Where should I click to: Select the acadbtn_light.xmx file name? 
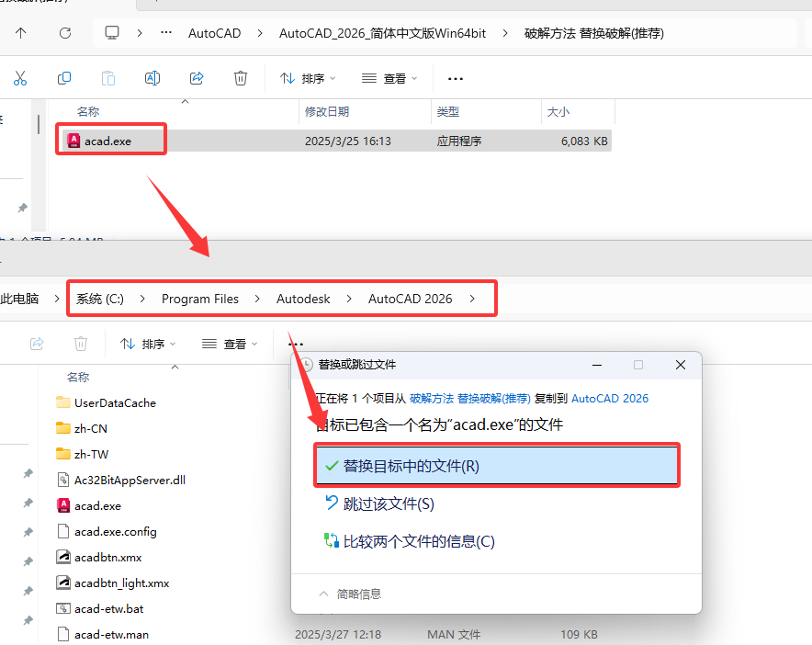click(121, 583)
